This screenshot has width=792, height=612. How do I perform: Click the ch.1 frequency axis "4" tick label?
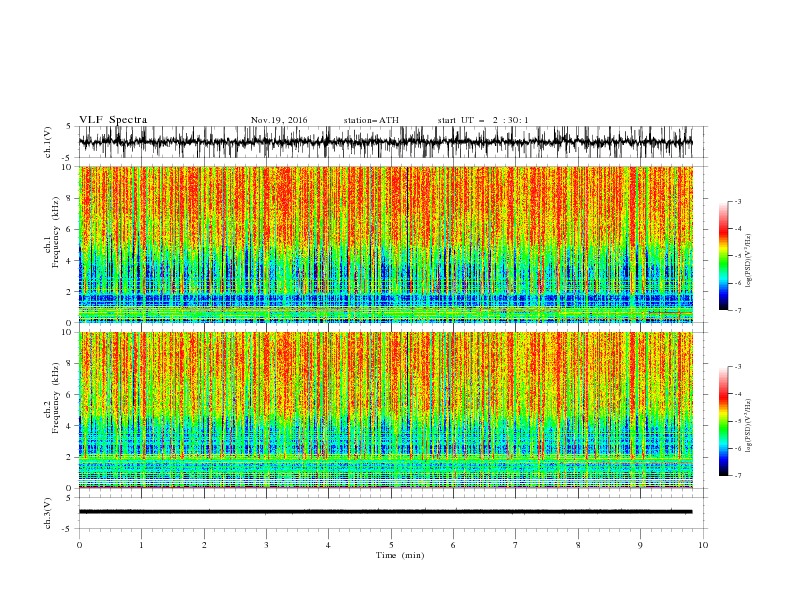(69, 261)
